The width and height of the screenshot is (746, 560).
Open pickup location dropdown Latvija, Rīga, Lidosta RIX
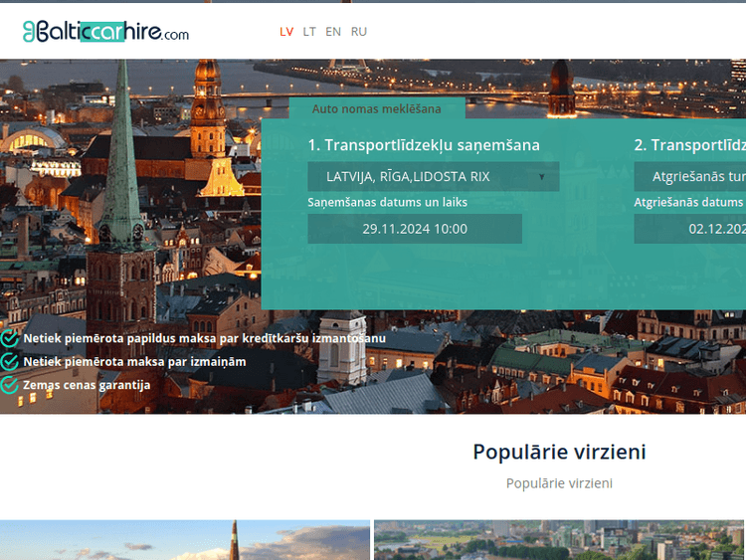tap(434, 176)
